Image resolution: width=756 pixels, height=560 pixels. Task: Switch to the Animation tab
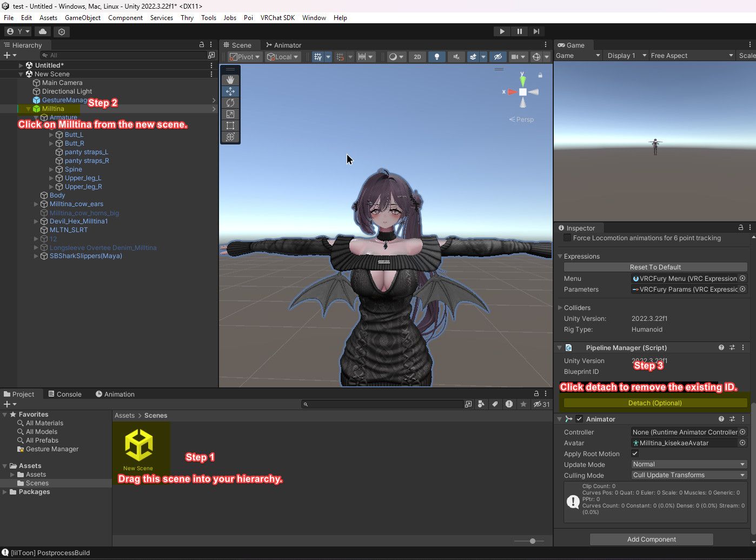115,394
